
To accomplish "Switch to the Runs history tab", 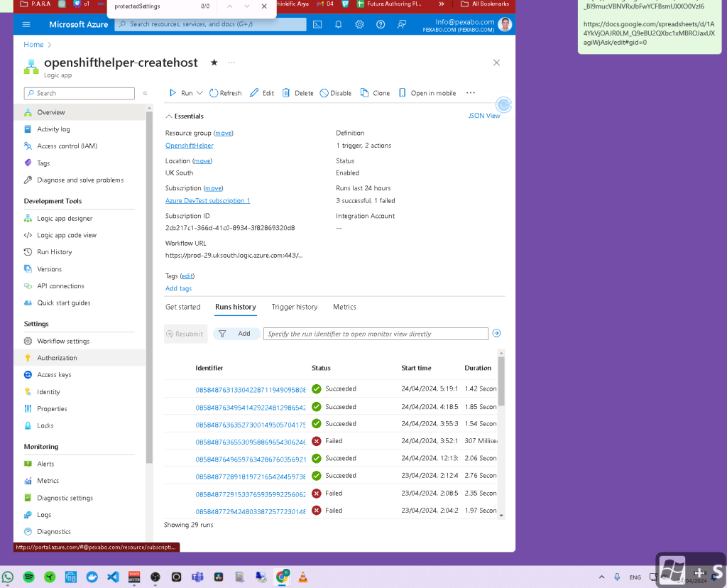I will click(236, 307).
